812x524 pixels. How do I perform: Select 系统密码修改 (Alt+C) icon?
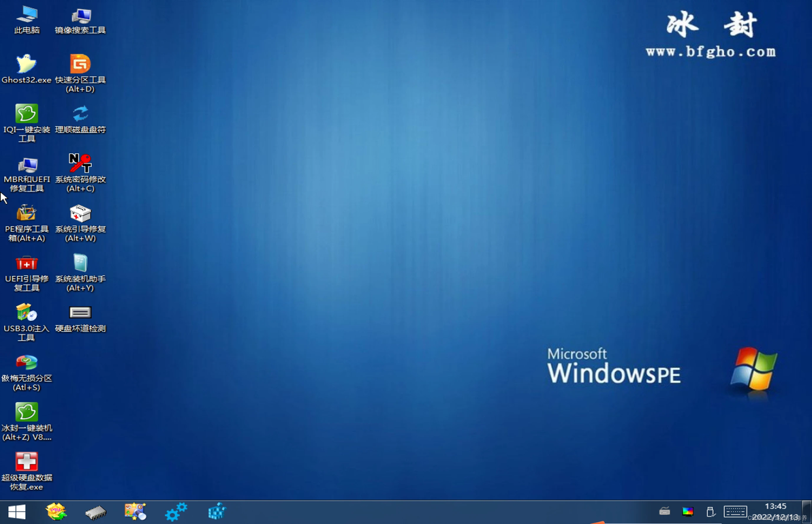pyautogui.click(x=80, y=173)
